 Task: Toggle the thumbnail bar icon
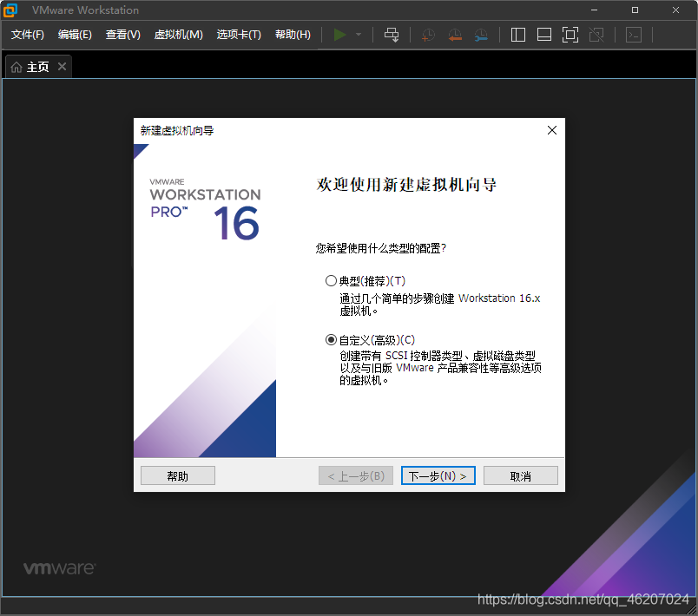(544, 35)
